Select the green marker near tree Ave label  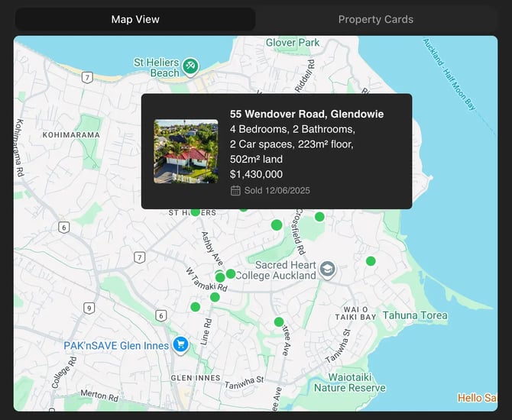coord(279,321)
